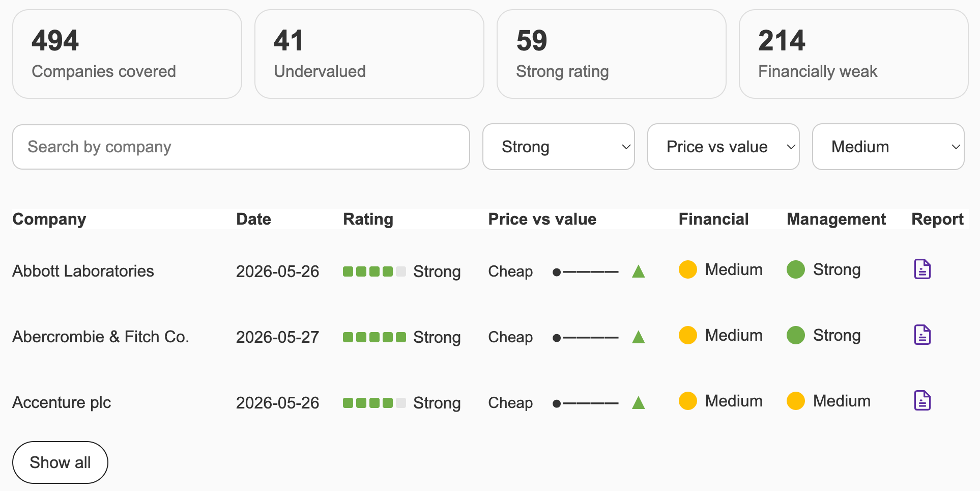Image resolution: width=980 pixels, height=491 pixels.
Task: Sort by the Rating column header
Action: [368, 219]
